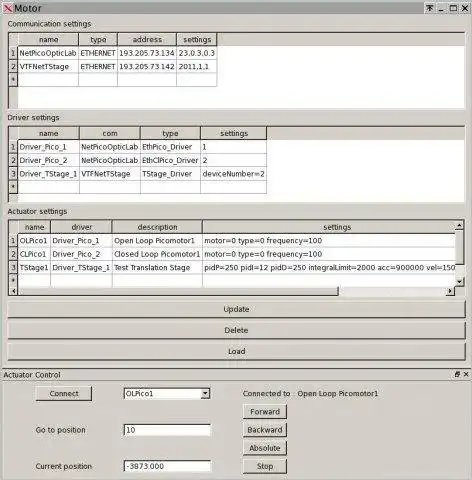Select the OLPico1 actuator name cell
This screenshot has height=480, width=472.
pos(34,241)
